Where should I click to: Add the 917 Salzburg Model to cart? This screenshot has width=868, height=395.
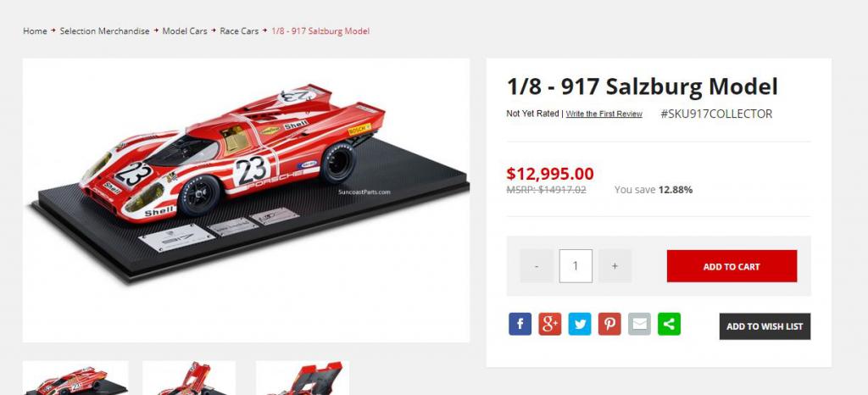click(x=732, y=266)
